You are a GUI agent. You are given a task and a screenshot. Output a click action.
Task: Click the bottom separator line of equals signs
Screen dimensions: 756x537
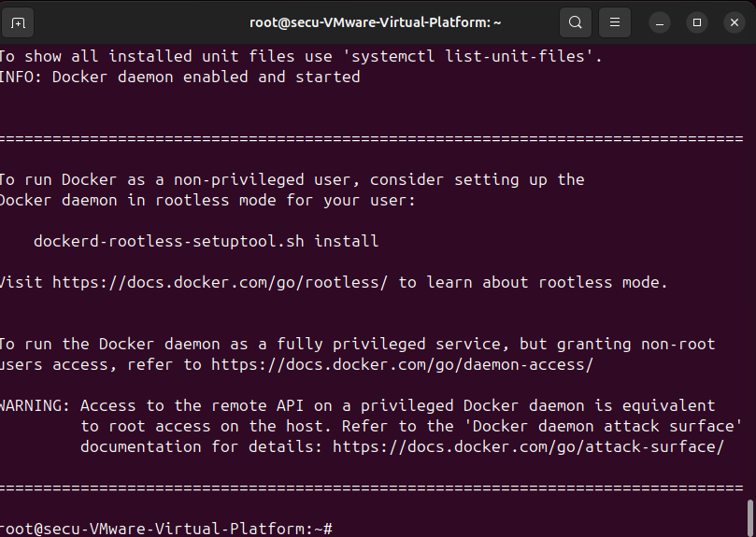pos(372,488)
